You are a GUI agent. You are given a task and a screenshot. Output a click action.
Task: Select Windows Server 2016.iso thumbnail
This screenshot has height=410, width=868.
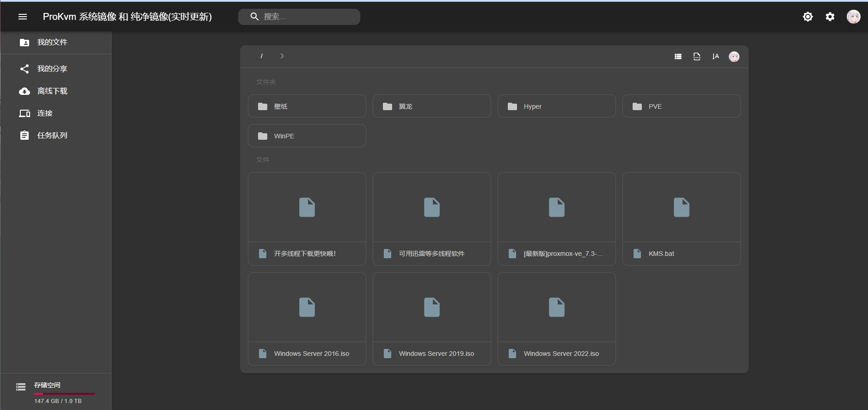(307, 307)
